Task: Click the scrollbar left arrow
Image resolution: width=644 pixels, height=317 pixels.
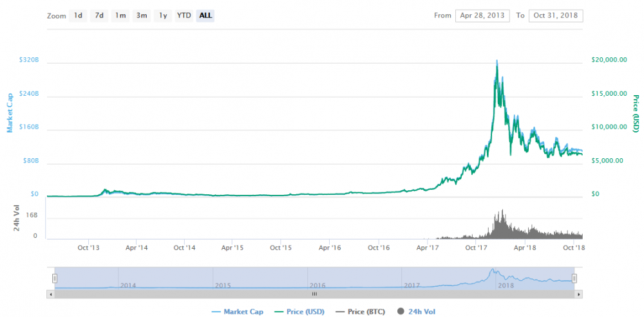Action: click(50, 294)
